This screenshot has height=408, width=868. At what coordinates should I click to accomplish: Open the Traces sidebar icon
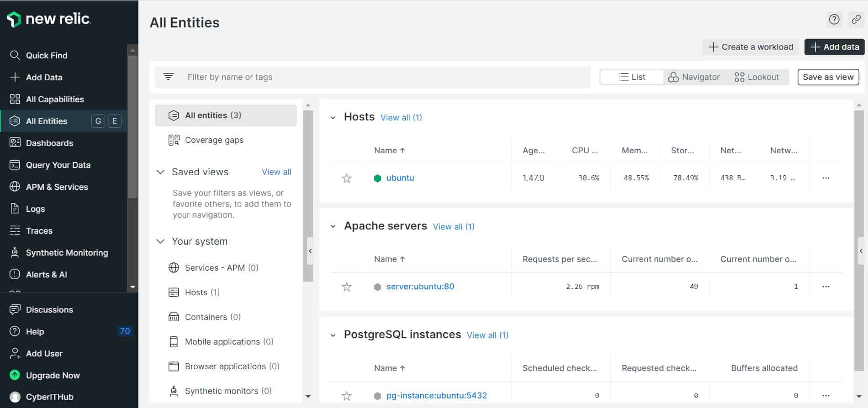pos(15,230)
